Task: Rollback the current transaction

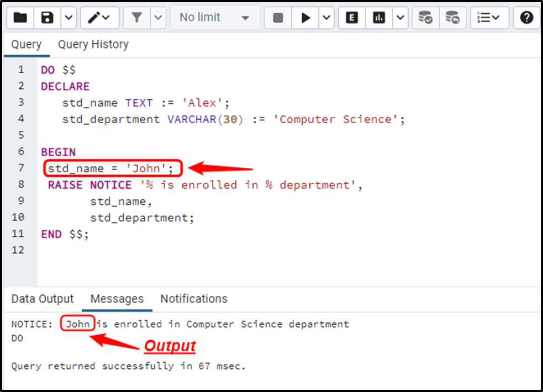Action: click(453, 17)
